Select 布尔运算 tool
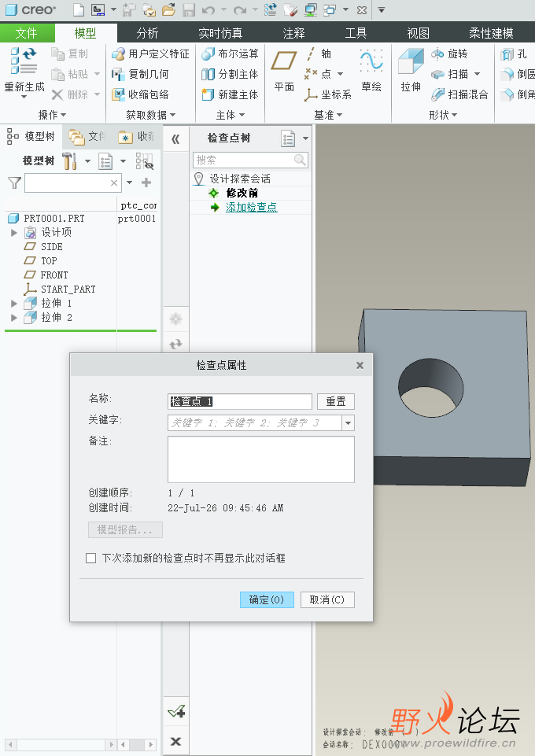The height and width of the screenshot is (756, 535). [230, 53]
